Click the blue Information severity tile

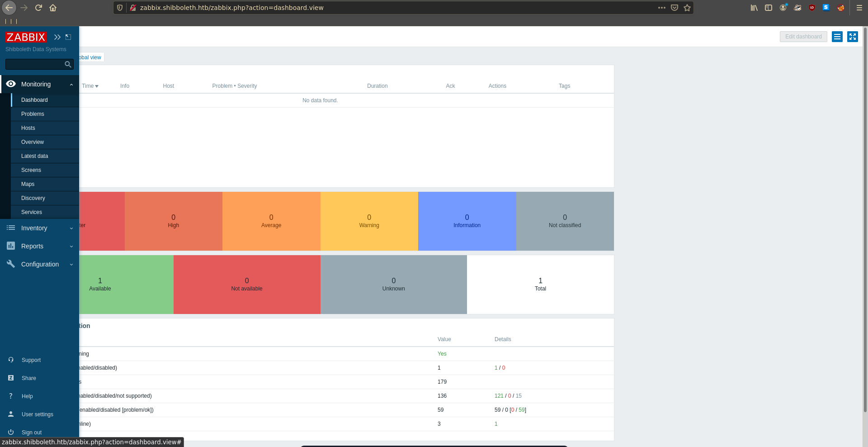coord(467,221)
